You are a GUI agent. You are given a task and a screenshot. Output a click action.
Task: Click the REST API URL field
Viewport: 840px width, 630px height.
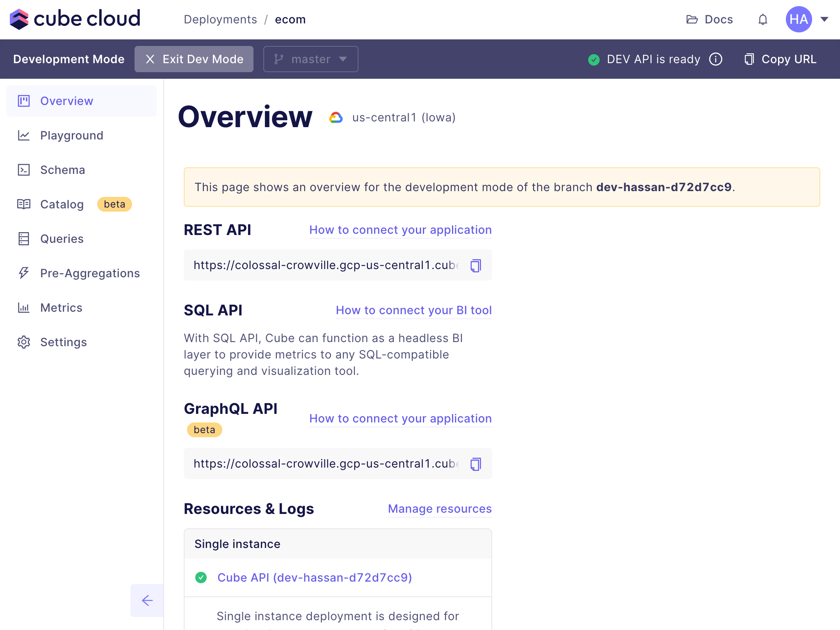pos(338,265)
